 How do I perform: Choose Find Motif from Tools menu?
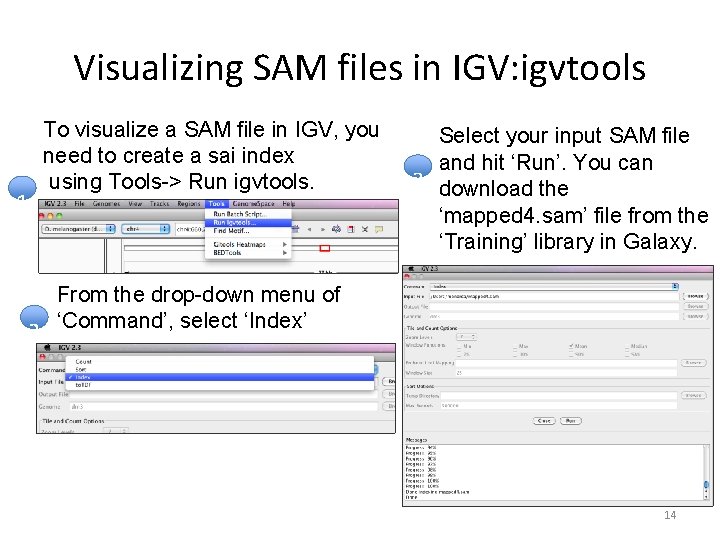click(x=248, y=231)
